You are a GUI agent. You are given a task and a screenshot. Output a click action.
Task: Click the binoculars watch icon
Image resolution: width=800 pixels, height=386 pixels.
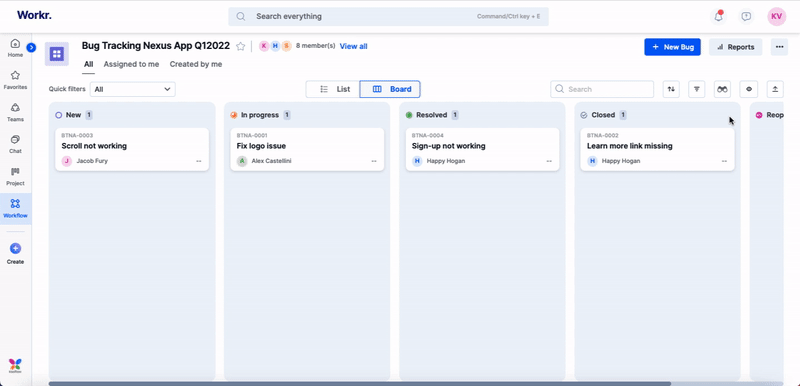722,89
